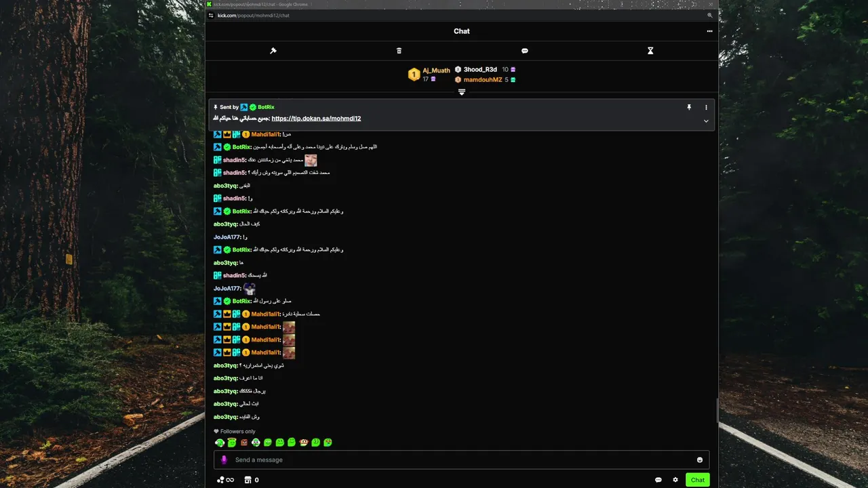Click the Chrome zoom magnifier in address bar
The height and width of the screenshot is (488, 868).
click(x=710, y=15)
